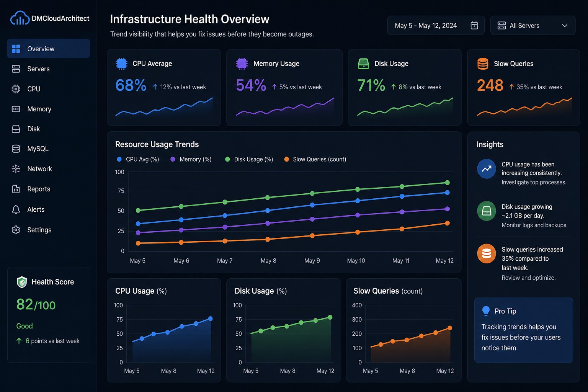
Task: Open the Overview grid icon
Action: [x=16, y=49]
